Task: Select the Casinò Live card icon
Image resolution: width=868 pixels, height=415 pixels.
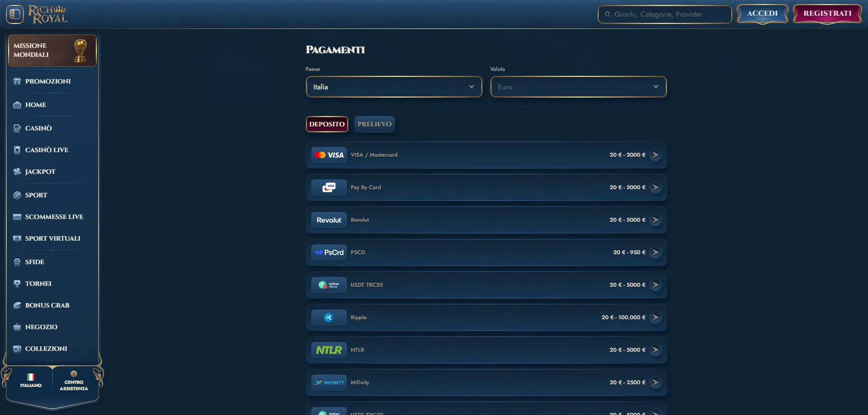Action: (17, 150)
